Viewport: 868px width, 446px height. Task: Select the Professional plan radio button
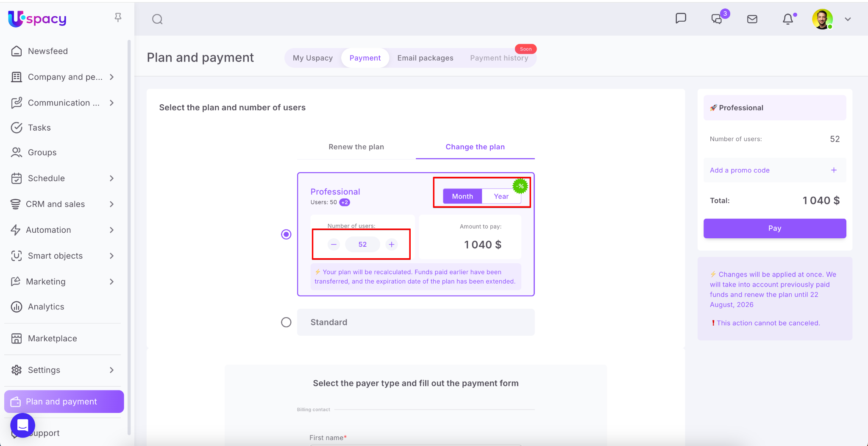click(287, 234)
